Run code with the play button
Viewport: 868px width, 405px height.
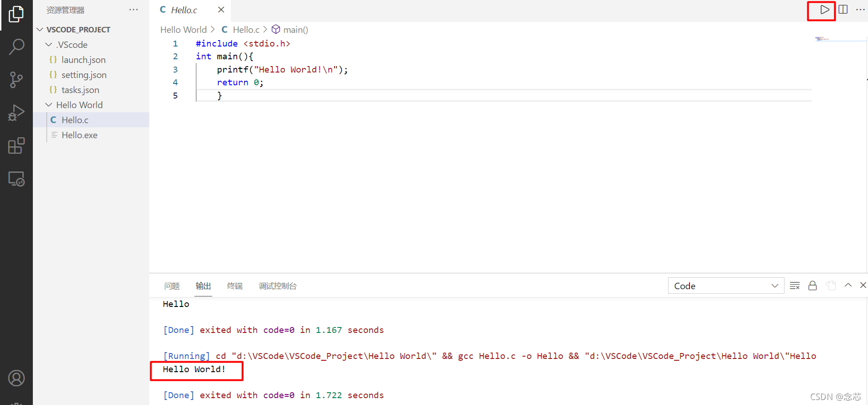(x=824, y=10)
